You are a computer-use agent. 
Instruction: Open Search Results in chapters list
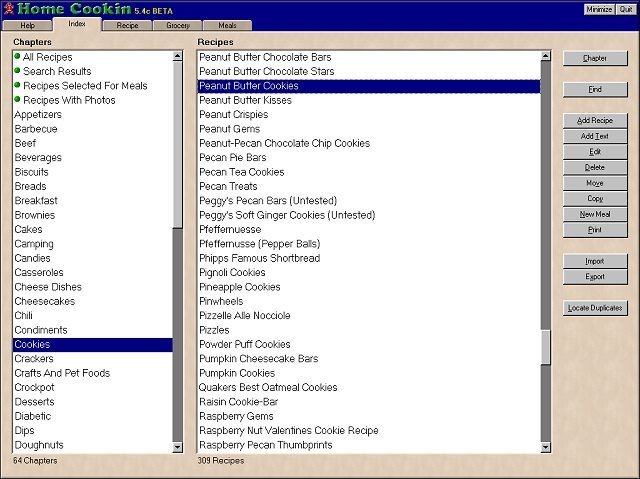pyautogui.click(x=56, y=72)
